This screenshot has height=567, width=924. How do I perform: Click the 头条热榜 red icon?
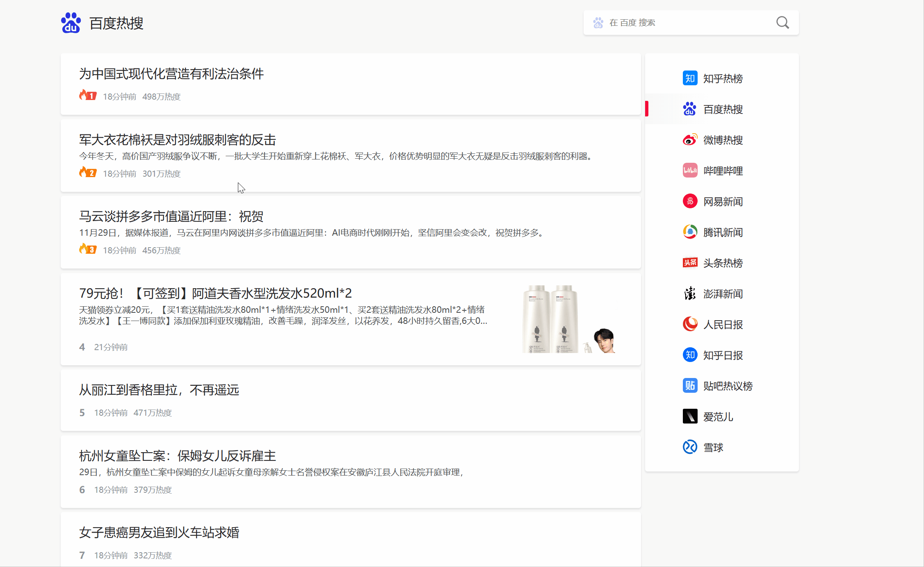point(690,262)
